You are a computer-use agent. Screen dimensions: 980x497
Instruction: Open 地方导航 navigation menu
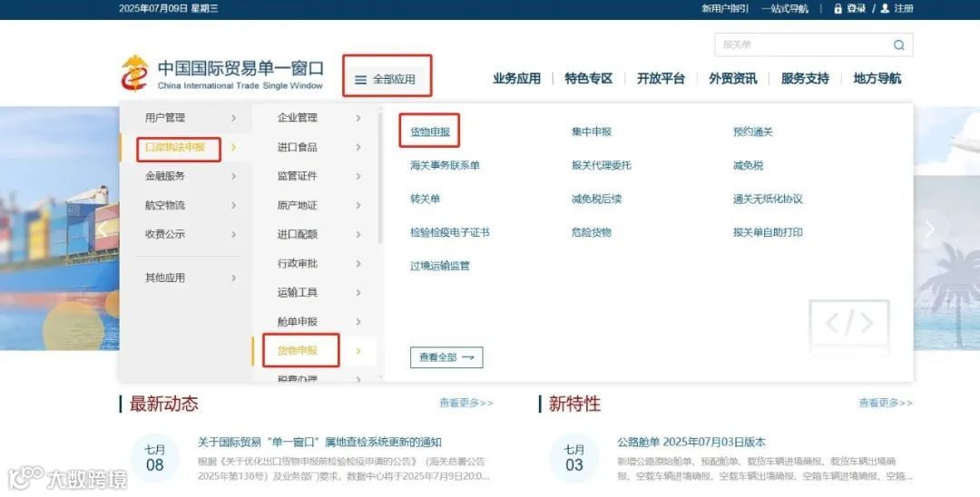[877, 79]
